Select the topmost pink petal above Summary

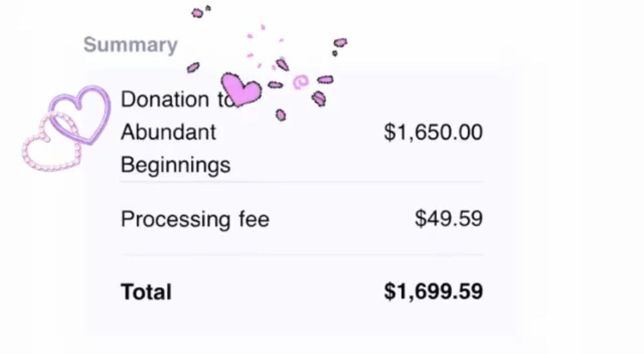click(x=197, y=12)
